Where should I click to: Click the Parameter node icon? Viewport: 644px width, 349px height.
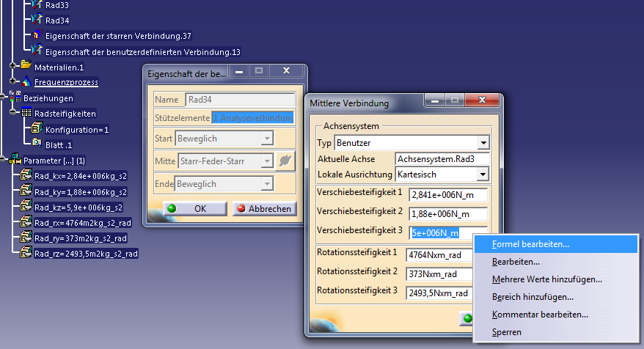(15, 159)
